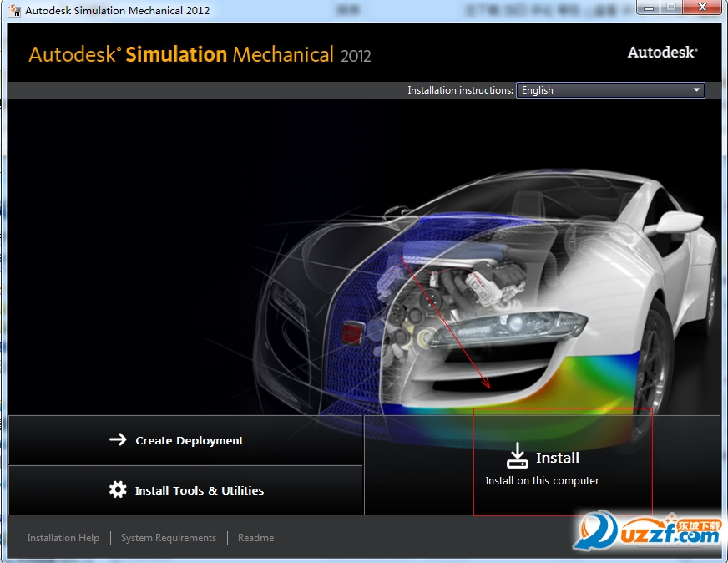Open the Readme link
728x563 pixels.
[x=255, y=537]
